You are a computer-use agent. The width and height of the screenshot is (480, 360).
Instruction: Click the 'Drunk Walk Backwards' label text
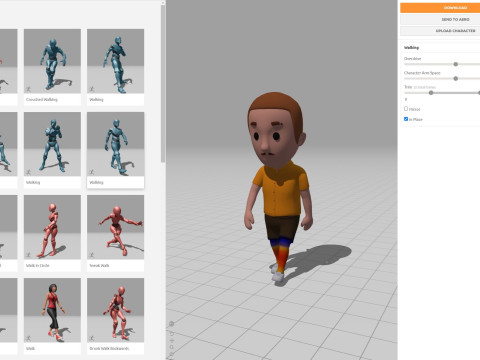[x=109, y=348]
